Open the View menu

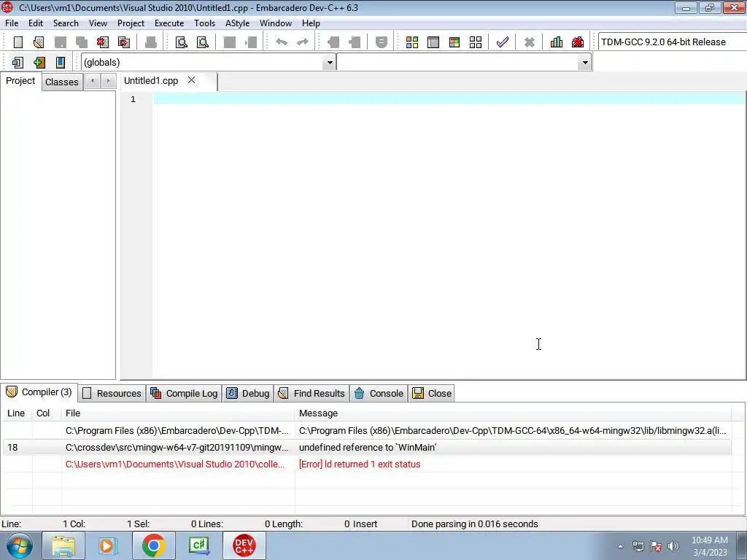pyautogui.click(x=98, y=23)
